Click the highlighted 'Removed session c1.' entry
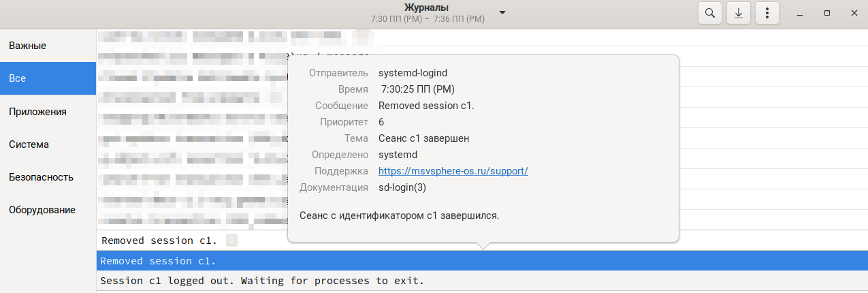The width and height of the screenshot is (868, 293). 159,261
